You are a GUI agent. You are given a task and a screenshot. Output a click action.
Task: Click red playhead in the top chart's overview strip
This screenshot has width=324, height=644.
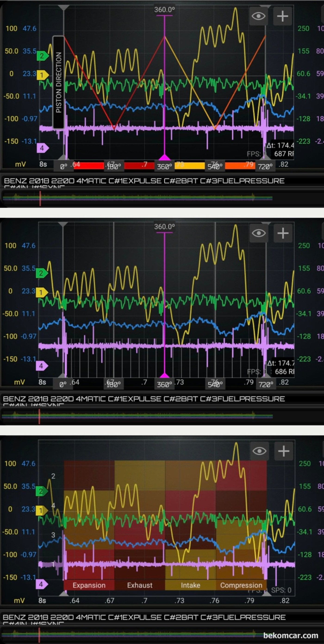coord(40,198)
